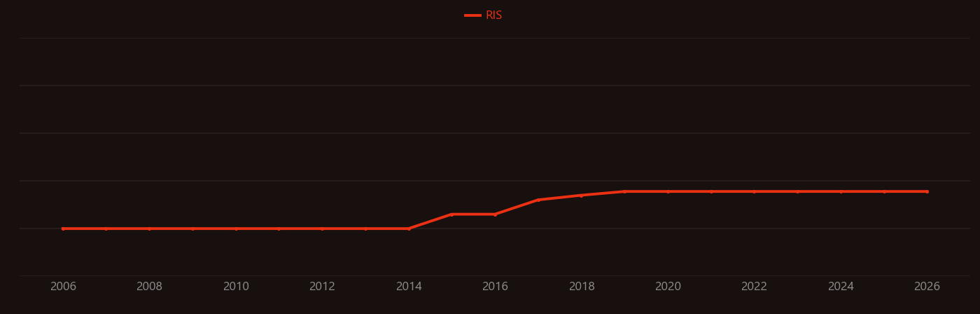Click the x-axis label 2022
Image resolution: width=980 pixels, height=314 pixels.
pos(754,287)
